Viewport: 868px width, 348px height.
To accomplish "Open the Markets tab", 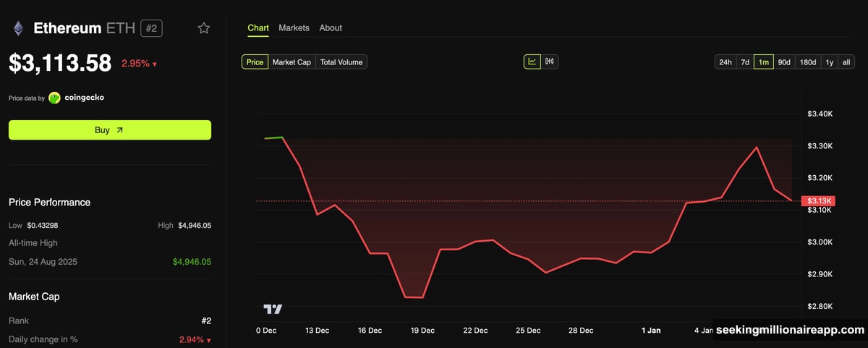I will click(294, 27).
